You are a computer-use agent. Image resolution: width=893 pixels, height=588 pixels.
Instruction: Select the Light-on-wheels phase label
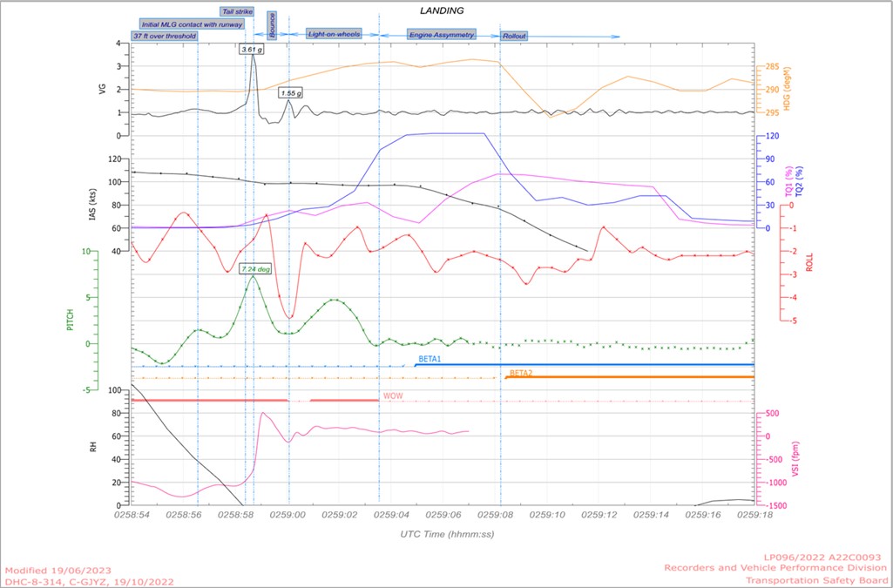334,35
